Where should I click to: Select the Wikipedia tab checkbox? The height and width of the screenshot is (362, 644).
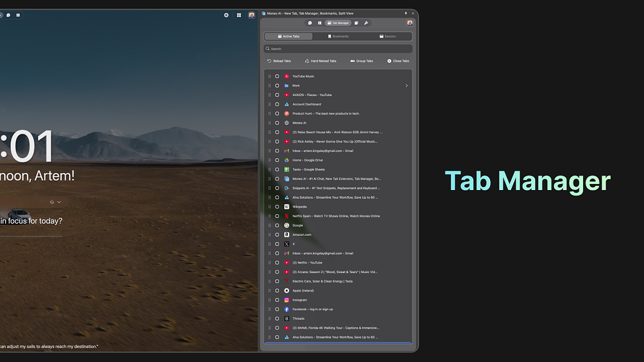click(277, 207)
